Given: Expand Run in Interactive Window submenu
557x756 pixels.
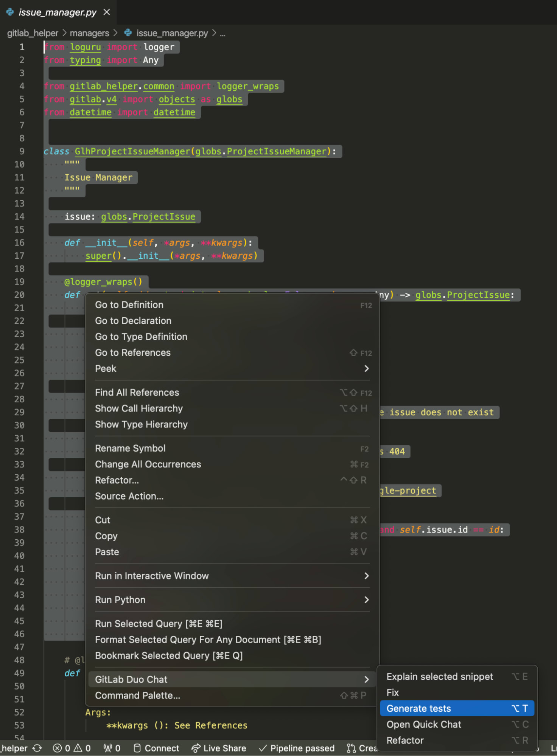Looking at the screenshot, I should (232, 576).
